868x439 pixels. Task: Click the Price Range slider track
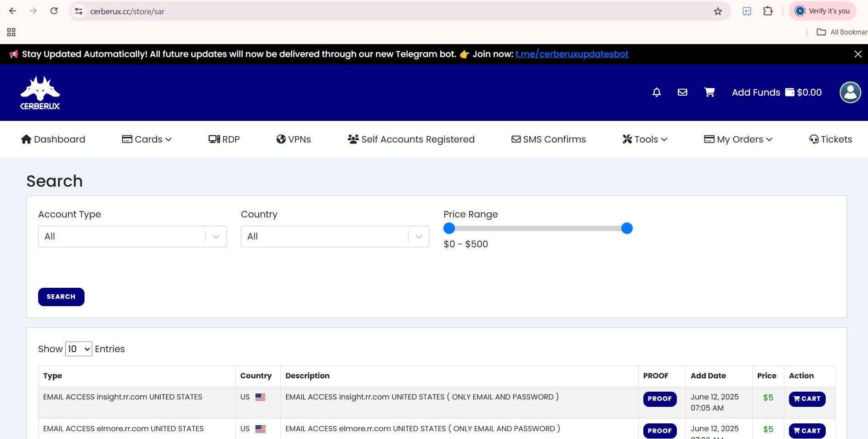(538, 228)
